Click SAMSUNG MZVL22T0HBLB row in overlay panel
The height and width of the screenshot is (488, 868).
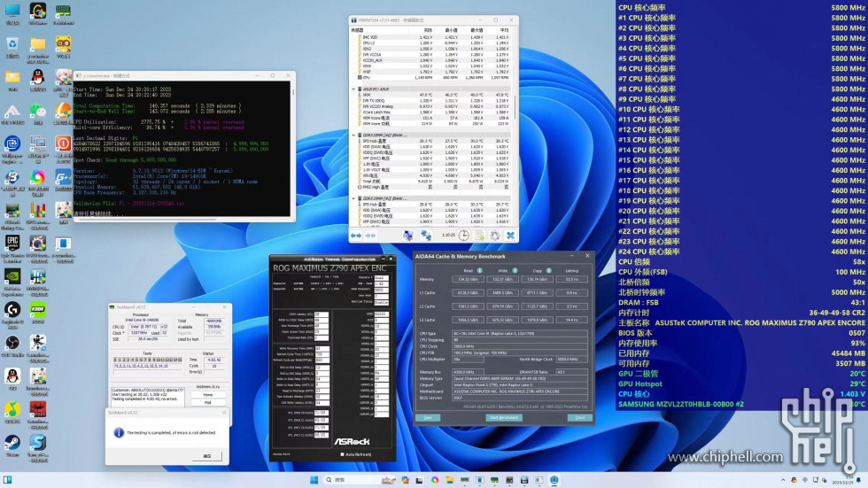click(741, 404)
